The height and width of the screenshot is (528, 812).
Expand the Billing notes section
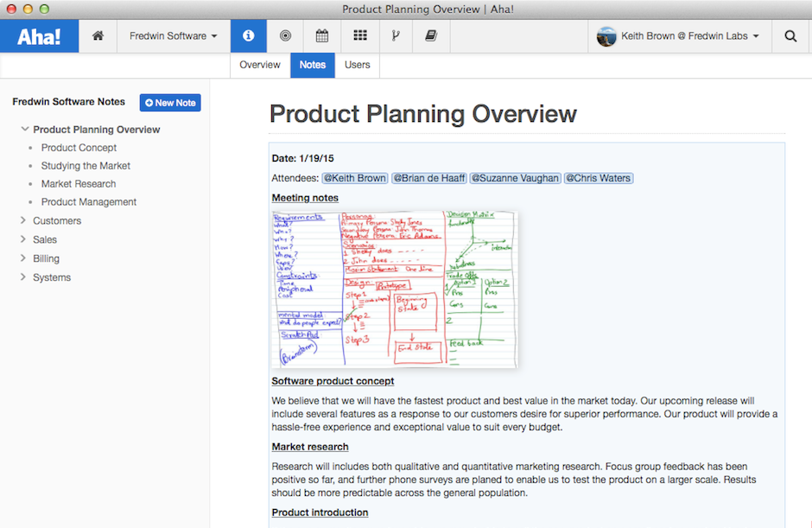(x=24, y=258)
